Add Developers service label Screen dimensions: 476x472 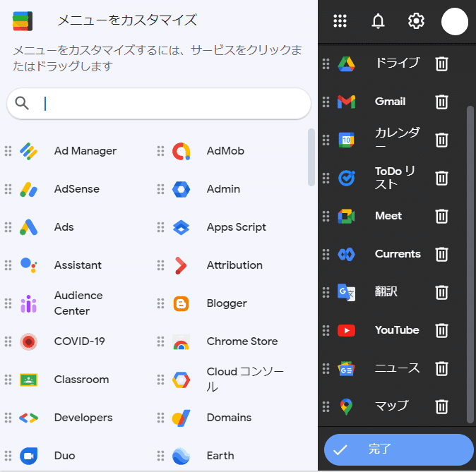pyautogui.click(x=83, y=418)
